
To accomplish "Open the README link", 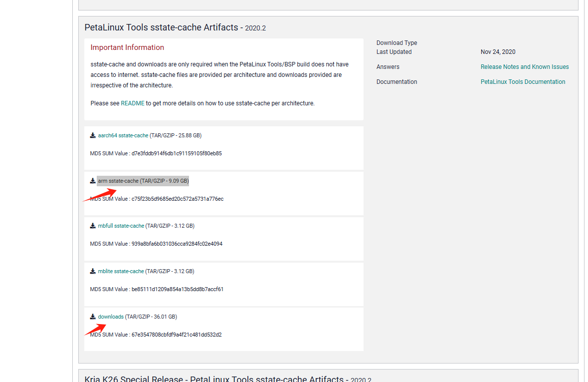I will pos(132,103).
